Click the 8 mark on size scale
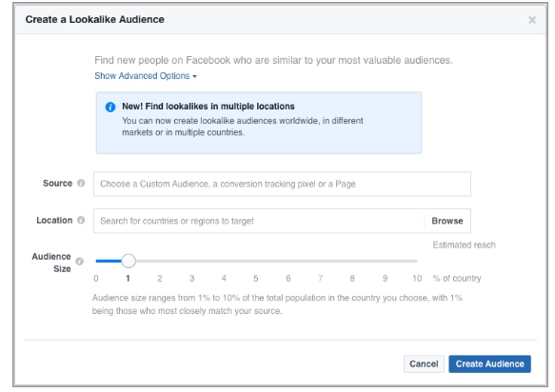Image resolution: width=555 pixels, height=392 pixels. pyautogui.click(x=352, y=279)
